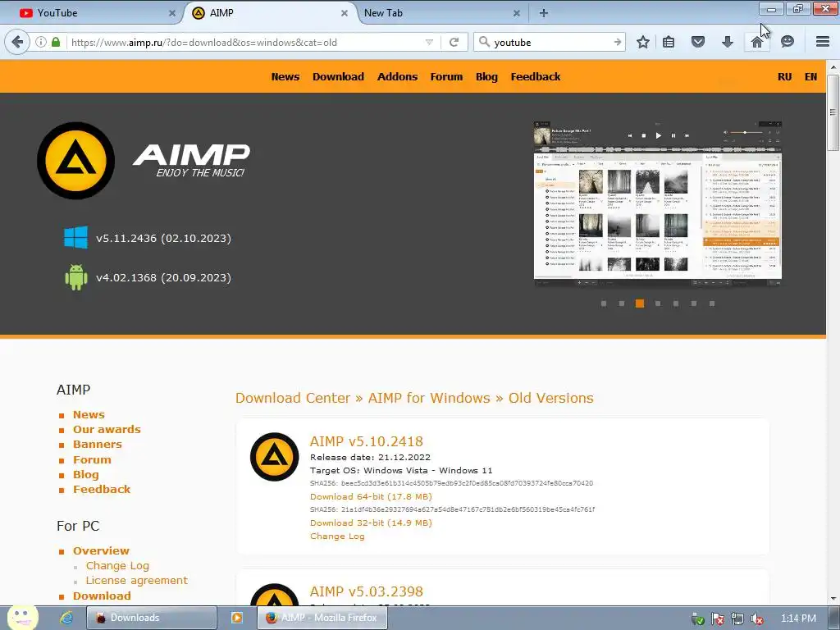840x630 pixels.
Task: Open media player taskbar icon
Action: point(236,618)
